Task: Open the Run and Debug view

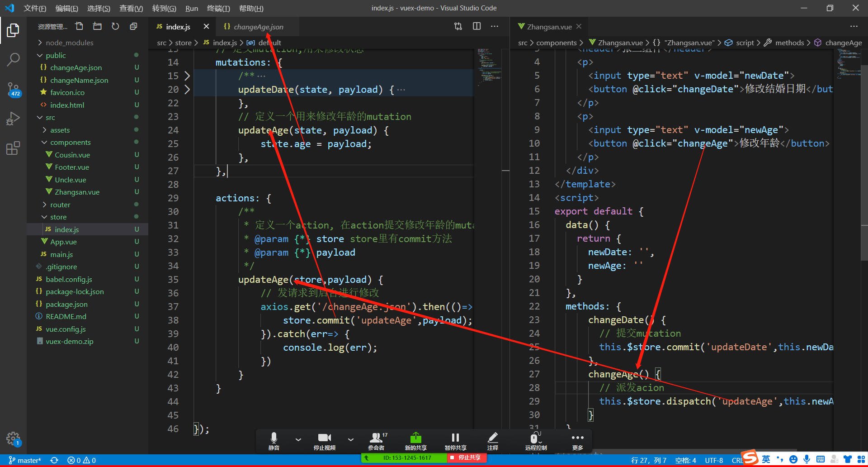Action: 13,119
